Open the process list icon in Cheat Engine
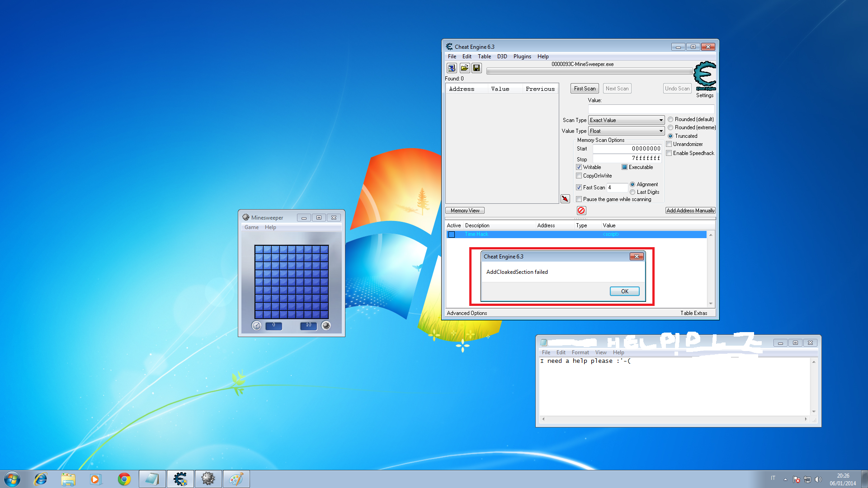The height and width of the screenshot is (488, 868). pos(452,68)
